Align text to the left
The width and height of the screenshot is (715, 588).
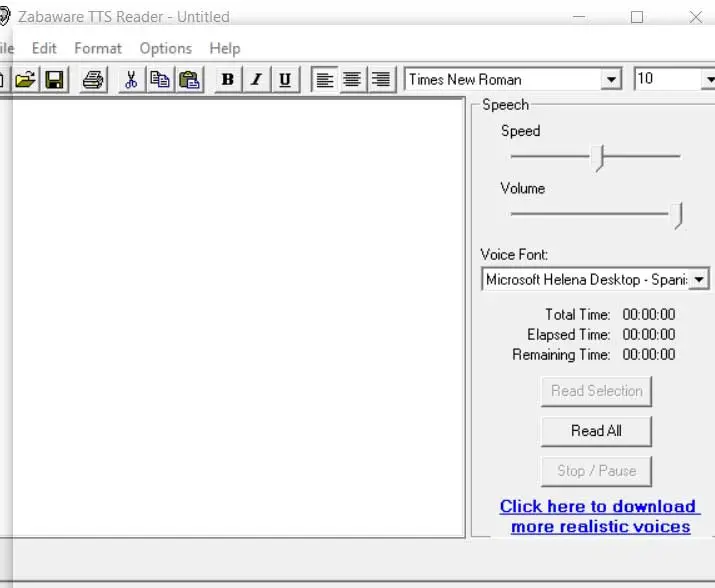[325, 80]
